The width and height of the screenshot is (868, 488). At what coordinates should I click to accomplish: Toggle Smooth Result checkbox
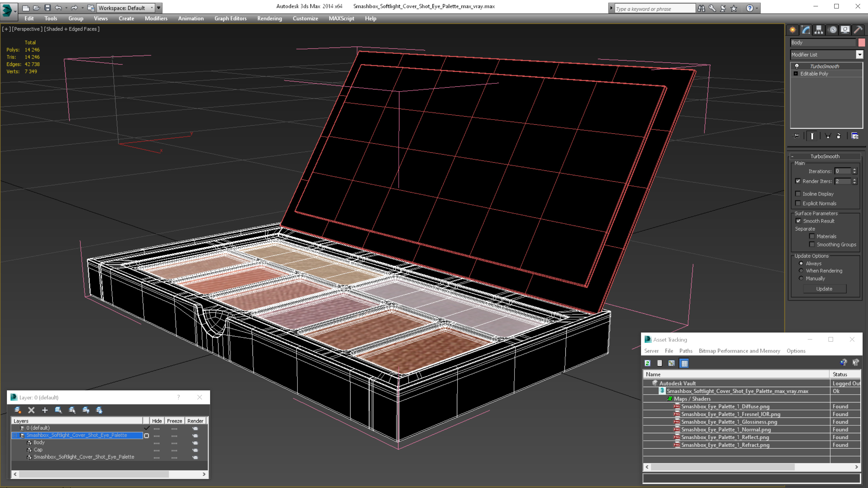pyautogui.click(x=798, y=221)
